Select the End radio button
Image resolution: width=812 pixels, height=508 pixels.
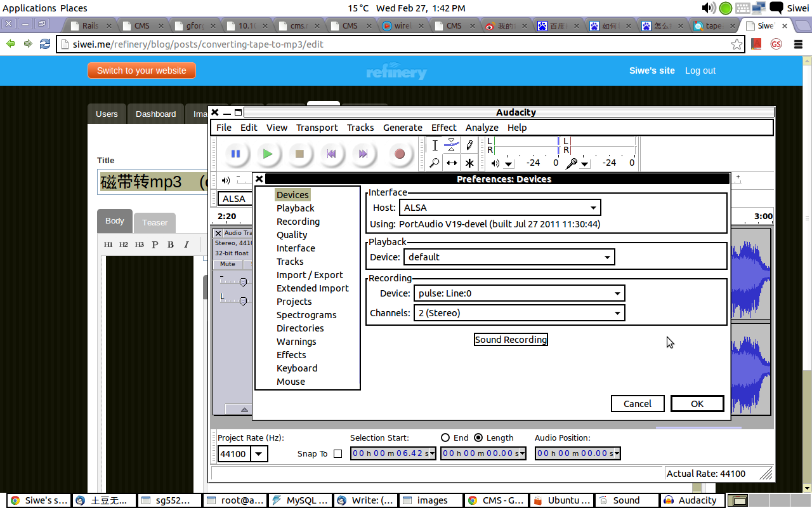tap(446, 438)
